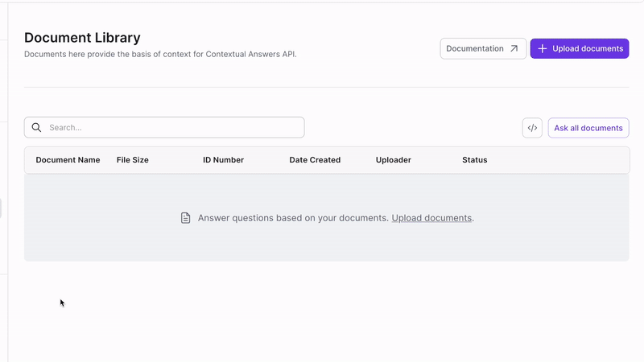This screenshot has height=362, width=644.
Task: Click the external arrow icon beside Documentation
Action: [514, 48]
